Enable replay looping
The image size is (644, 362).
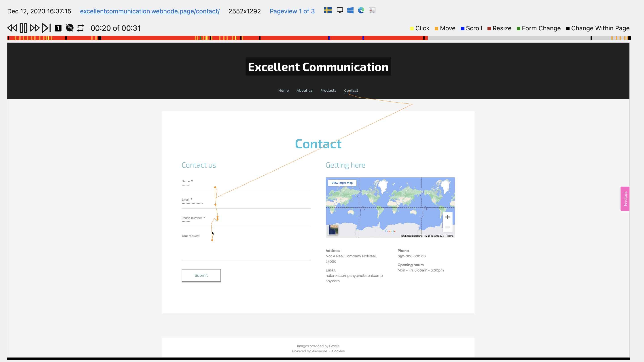point(80,28)
